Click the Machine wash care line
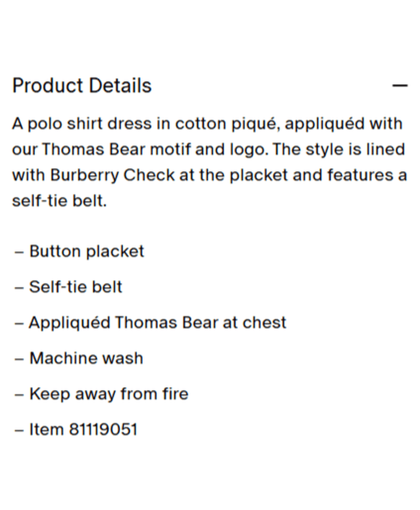420x510 pixels. [86, 358]
